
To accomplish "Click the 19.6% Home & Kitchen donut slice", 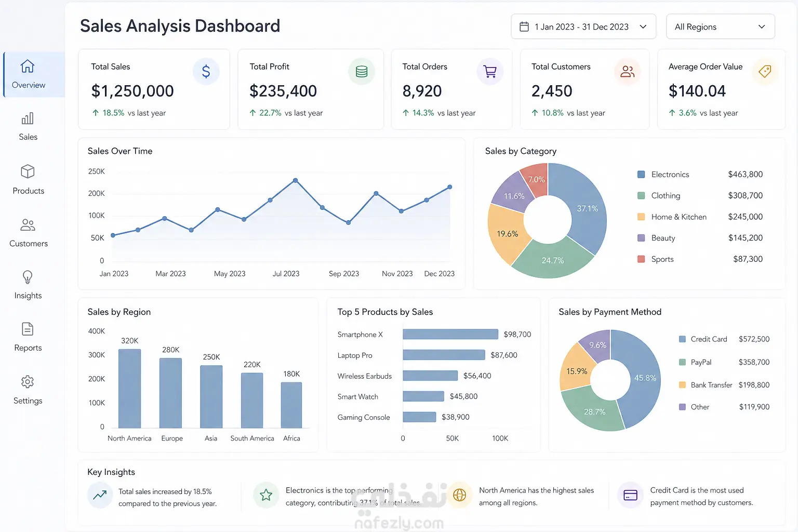I will pyautogui.click(x=507, y=234).
